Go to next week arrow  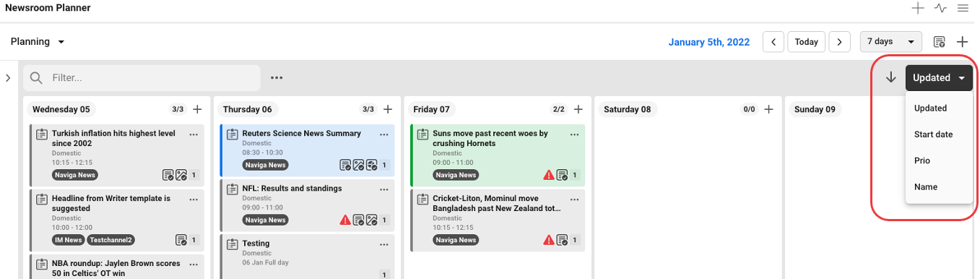(x=839, y=42)
